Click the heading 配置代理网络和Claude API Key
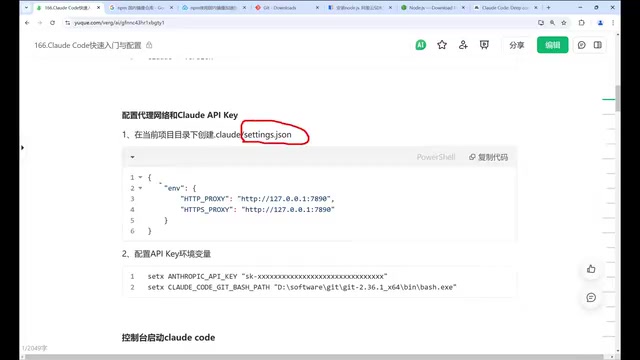The image size is (640, 360). (x=180, y=115)
